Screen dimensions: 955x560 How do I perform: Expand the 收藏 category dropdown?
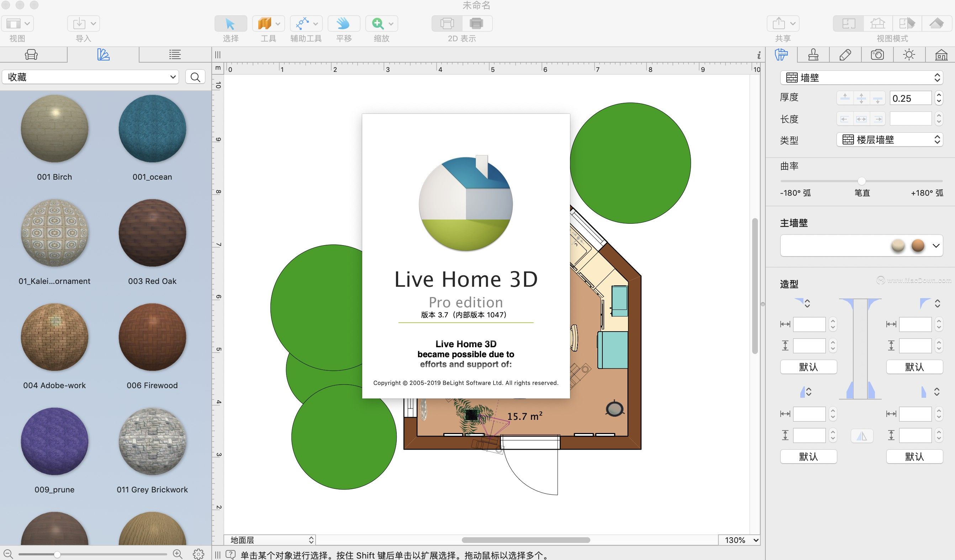[90, 77]
